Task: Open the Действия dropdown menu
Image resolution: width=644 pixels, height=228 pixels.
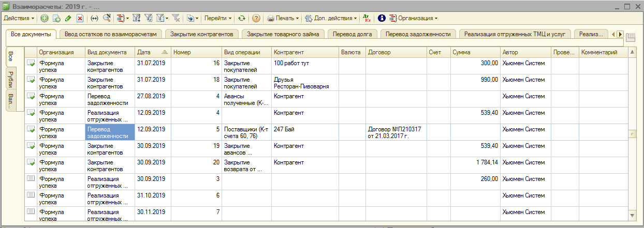Action: [19, 18]
